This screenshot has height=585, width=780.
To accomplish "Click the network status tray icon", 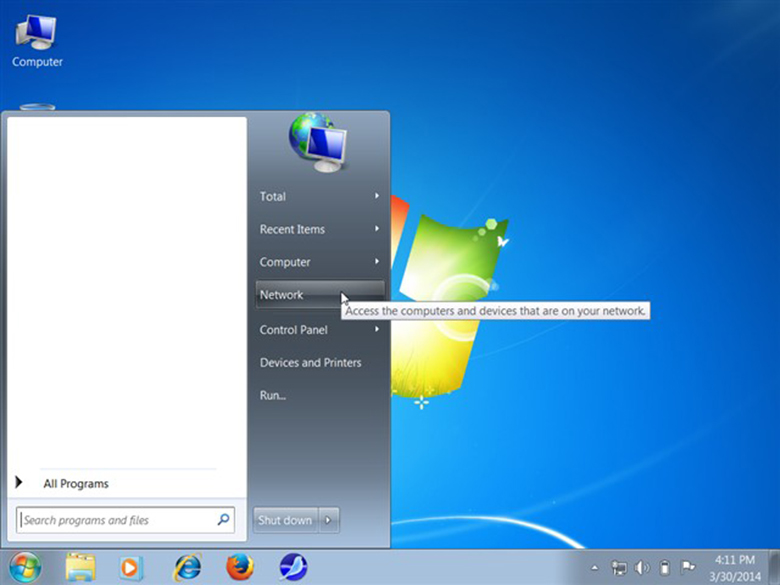I will [619, 568].
